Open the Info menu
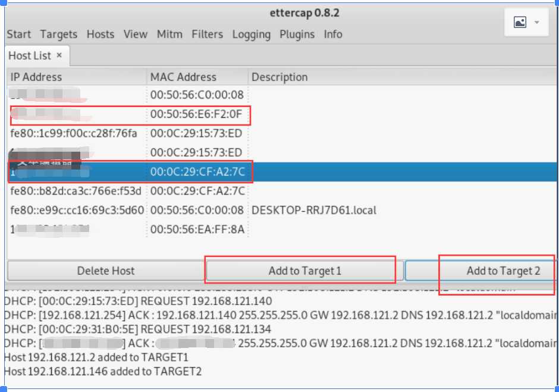559x392 pixels. click(333, 35)
